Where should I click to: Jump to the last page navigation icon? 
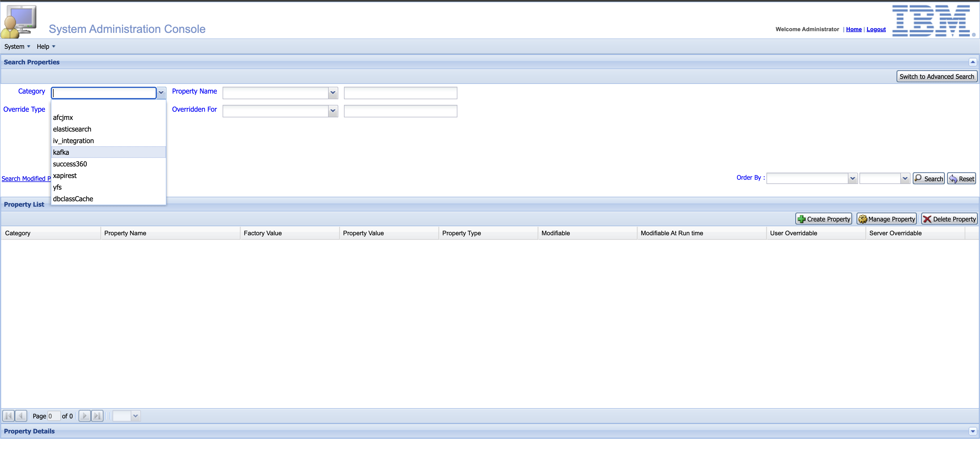[97, 416]
